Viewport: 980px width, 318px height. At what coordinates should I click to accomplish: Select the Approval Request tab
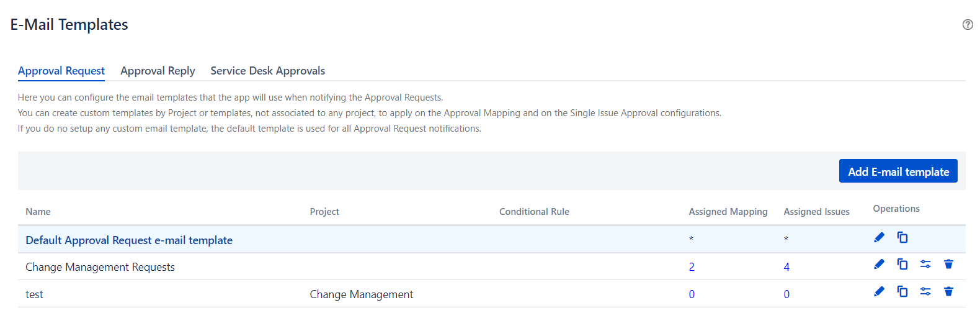click(x=61, y=71)
